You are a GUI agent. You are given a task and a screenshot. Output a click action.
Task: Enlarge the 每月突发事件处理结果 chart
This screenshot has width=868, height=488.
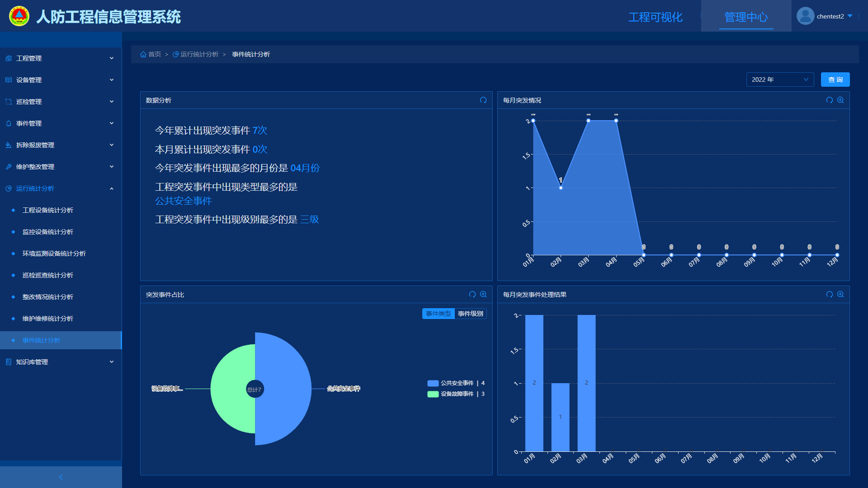pyautogui.click(x=840, y=295)
